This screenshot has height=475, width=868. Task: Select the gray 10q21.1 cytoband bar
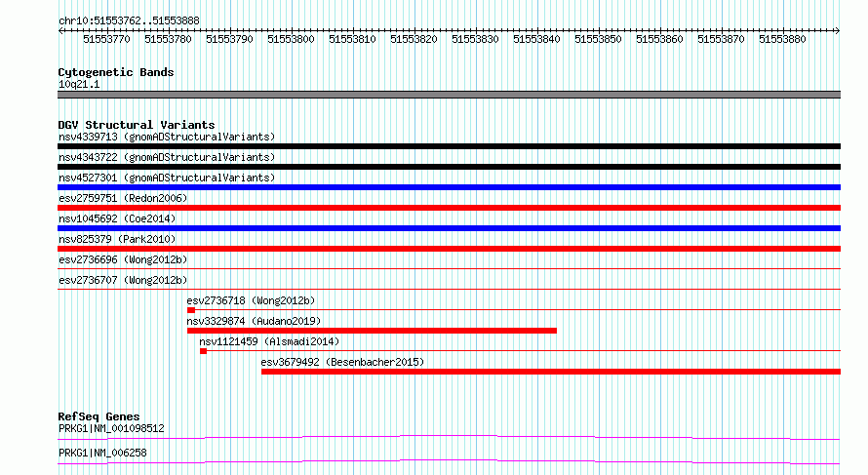(x=449, y=95)
